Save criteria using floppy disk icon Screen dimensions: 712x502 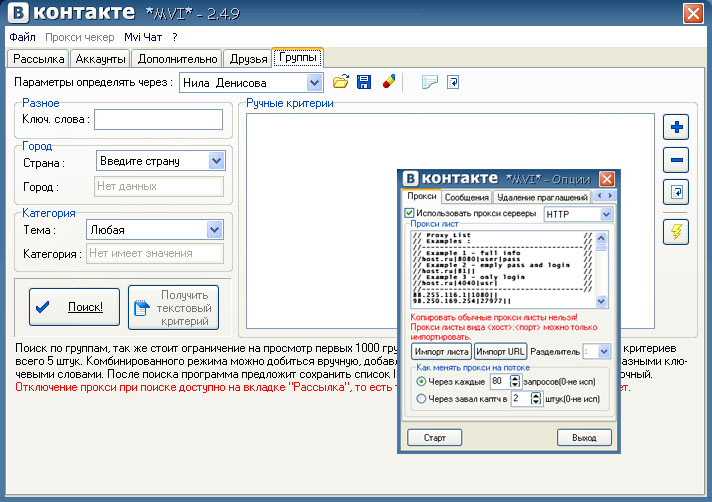tap(364, 82)
